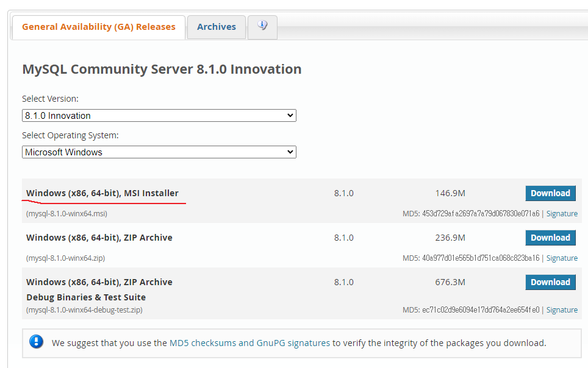Open Signature link for mysql-8.1.0-winx64.msi
588x368 pixels.
(x=562, y=214)
